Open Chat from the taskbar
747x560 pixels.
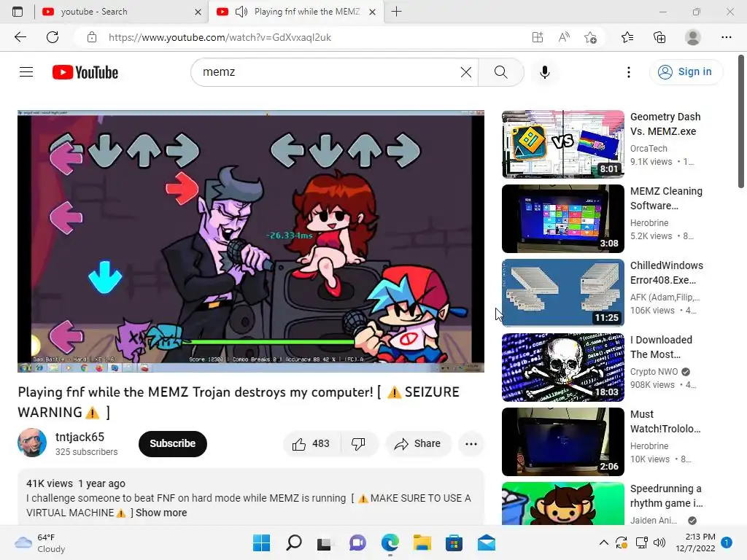point(357,542)
